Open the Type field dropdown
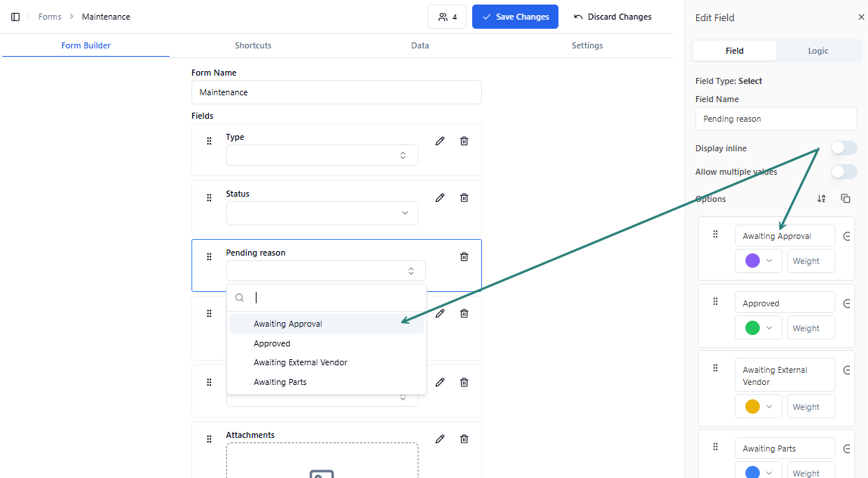868x478 pixels. [x=322, y=155]
